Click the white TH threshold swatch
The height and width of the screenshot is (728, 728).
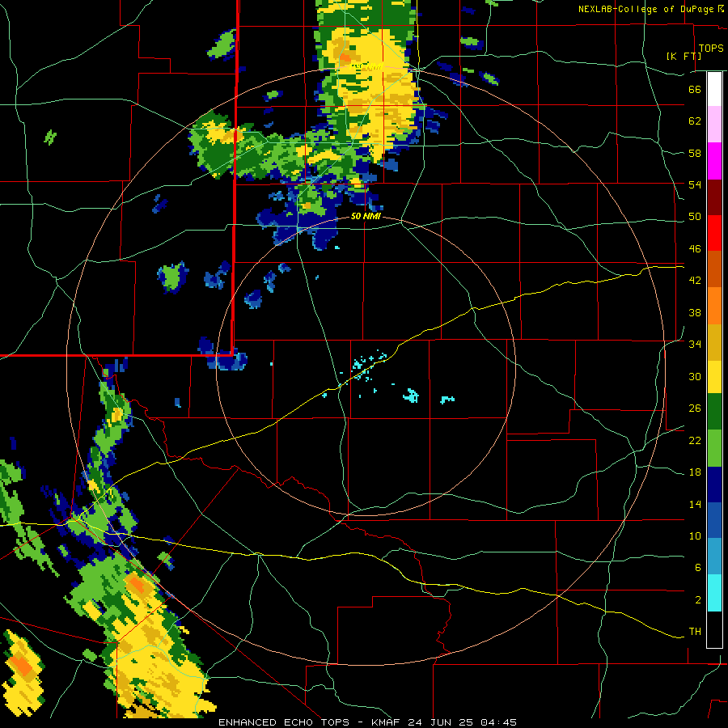coord(714,629)
